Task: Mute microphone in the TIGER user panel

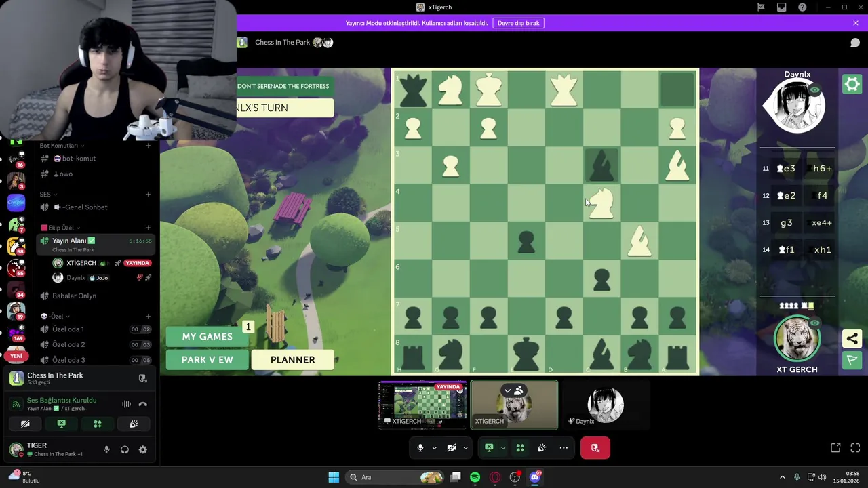Action: point(106,450)
